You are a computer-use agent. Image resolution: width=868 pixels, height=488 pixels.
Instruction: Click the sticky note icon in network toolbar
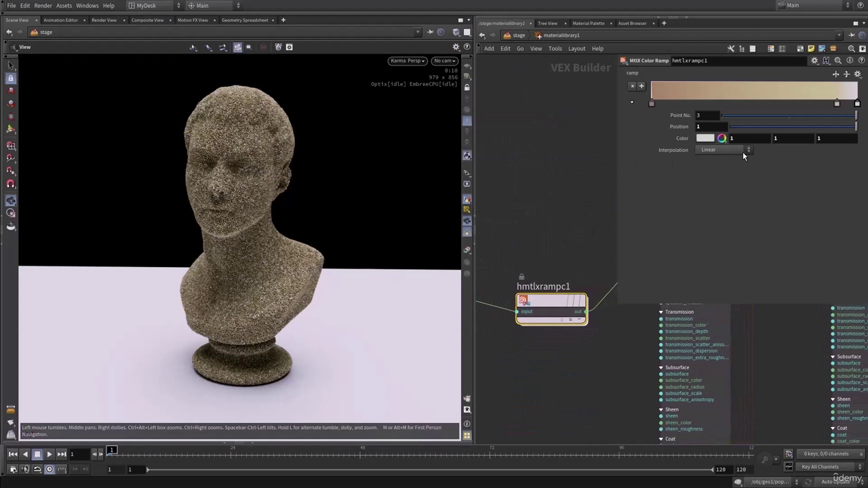(811, 49)
